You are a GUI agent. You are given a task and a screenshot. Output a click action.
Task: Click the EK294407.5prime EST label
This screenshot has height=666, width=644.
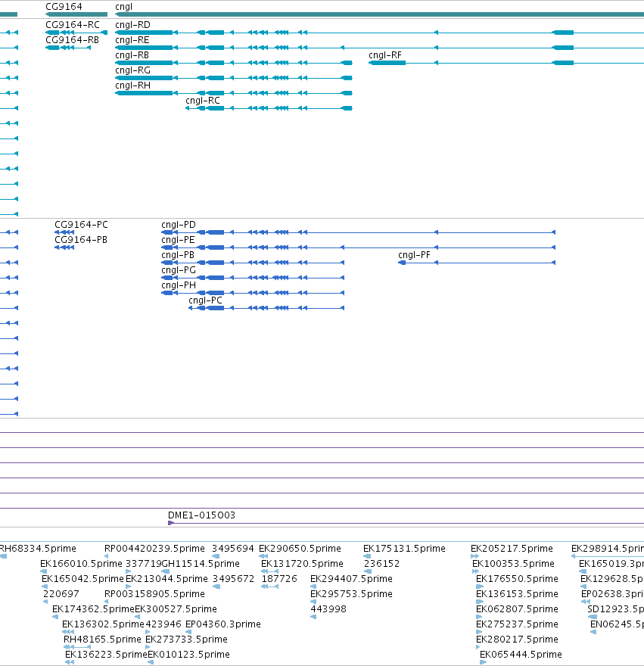tap(351, 579)
